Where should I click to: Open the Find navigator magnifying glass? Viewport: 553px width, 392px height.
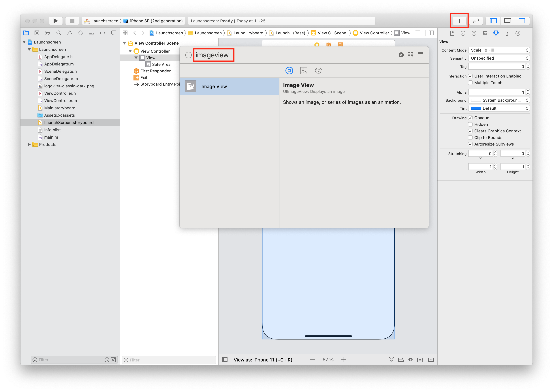coord(59,33)
